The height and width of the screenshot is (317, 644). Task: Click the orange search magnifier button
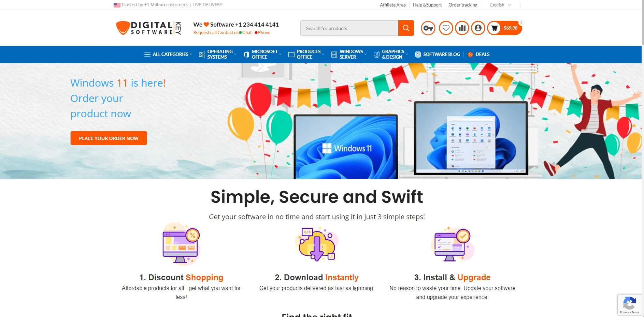[406, 28]
